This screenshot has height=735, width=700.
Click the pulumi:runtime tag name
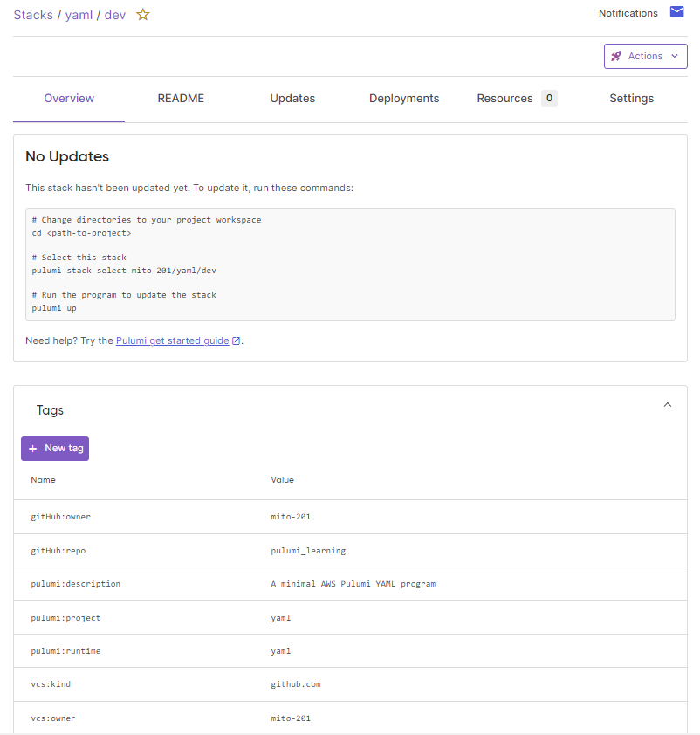point(65,651)
